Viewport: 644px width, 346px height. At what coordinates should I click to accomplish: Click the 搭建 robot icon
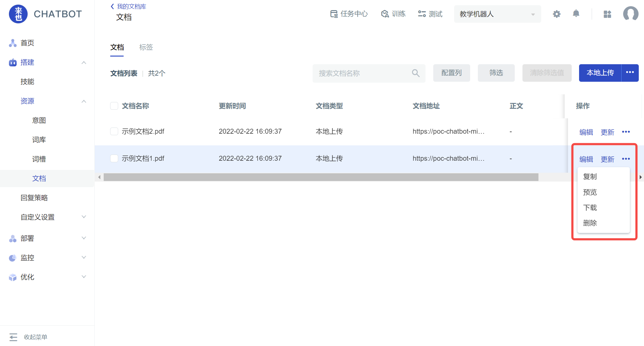coord(13,62)
